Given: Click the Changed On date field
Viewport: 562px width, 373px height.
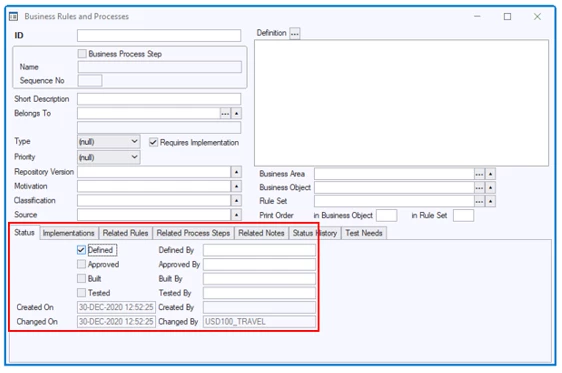Looking at the screenshot, I should pos(116,322).
